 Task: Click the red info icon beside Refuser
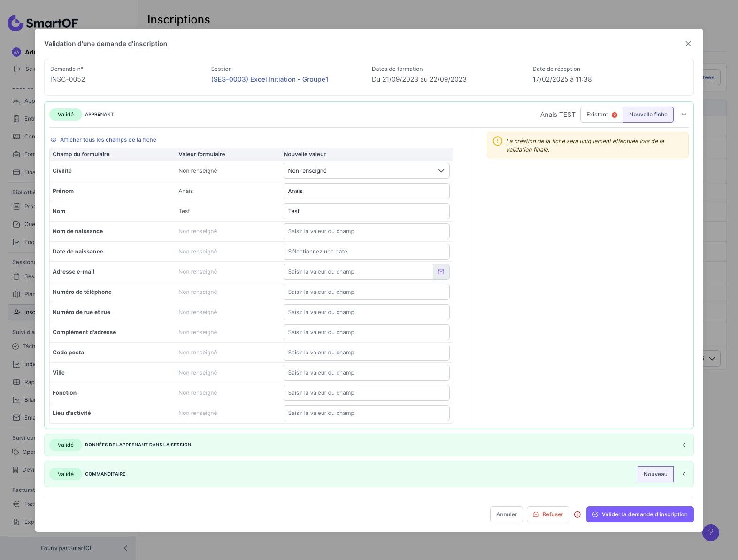(x=577, y=514)
